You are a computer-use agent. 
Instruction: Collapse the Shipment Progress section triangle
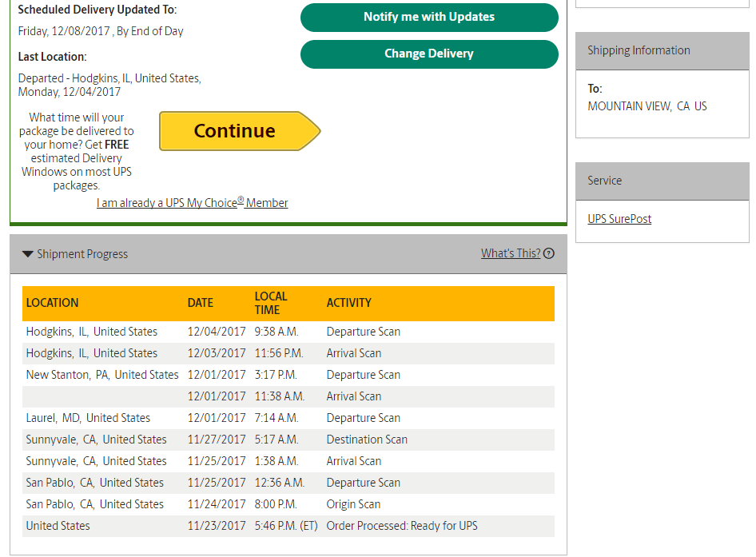(x=28, y=253)
